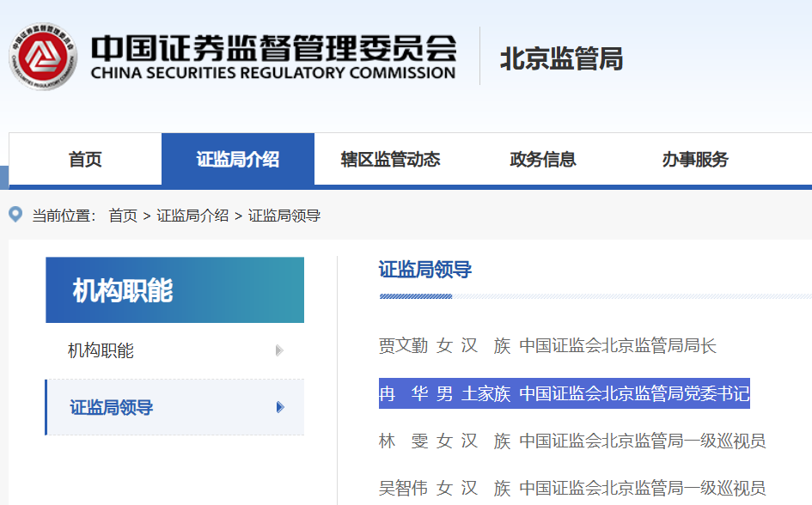The image size is (812, 505).
Task: Open the 证监局介绍 navigation tab
Action: point(238,159)
